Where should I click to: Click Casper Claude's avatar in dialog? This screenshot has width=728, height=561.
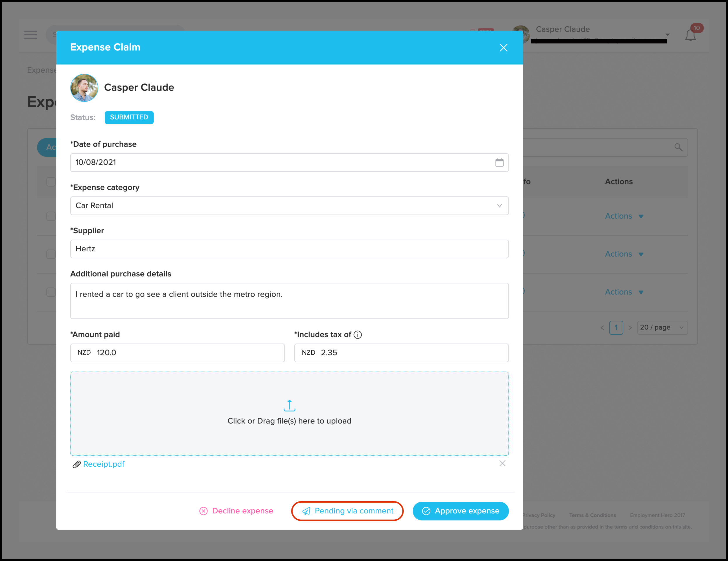coord(84,88)
